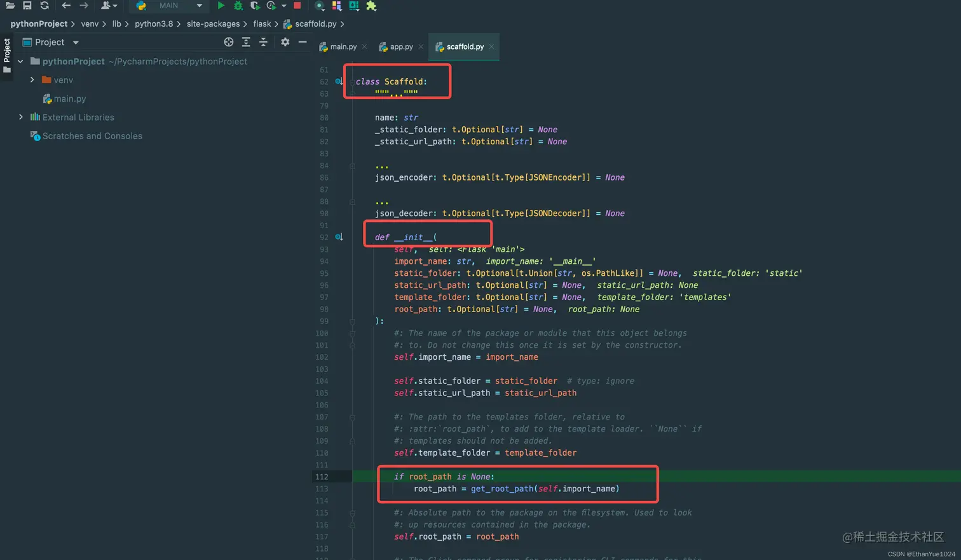Click the locate target icon in Project panel

[x=229, y=42]
